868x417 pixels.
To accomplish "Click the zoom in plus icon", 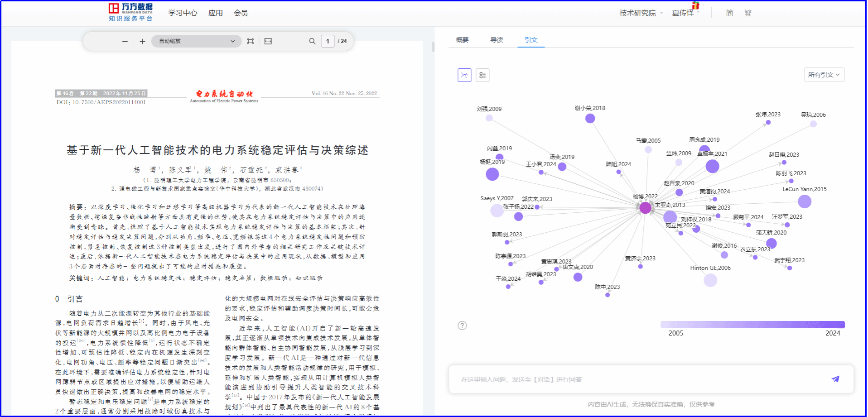I will pyautogui.click(x=142, y=41).
